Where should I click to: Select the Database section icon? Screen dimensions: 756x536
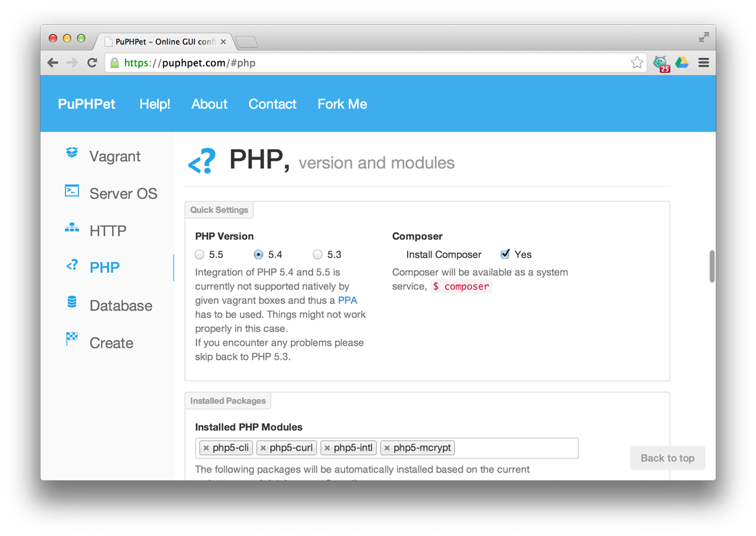click(72, 302)
